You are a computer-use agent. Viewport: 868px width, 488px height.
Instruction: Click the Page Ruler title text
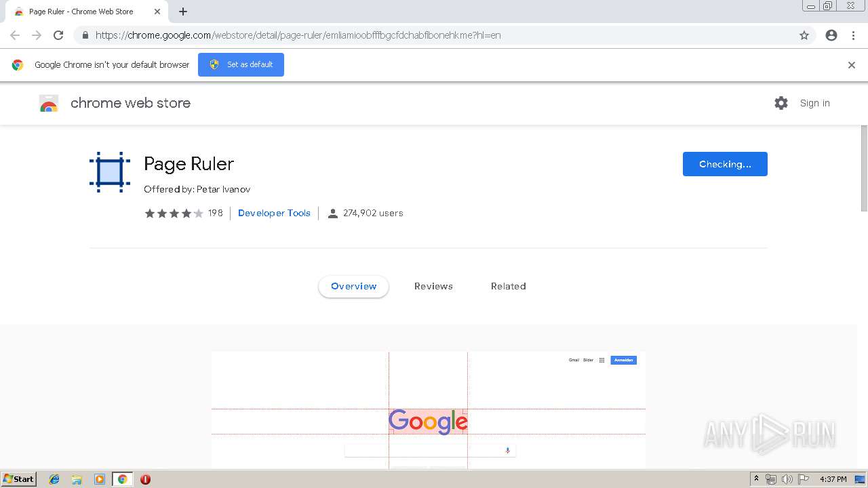pyautogui.click(x=189, y=164)
